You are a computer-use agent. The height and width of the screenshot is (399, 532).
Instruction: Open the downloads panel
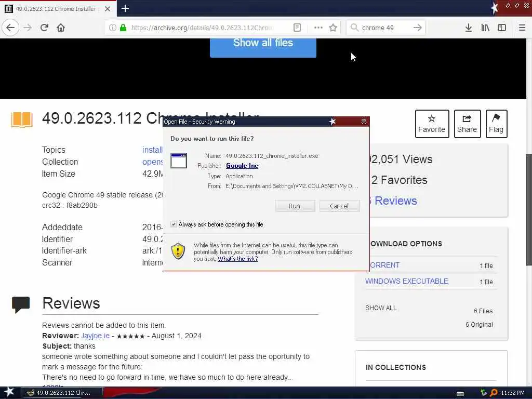tap(469, 28)
